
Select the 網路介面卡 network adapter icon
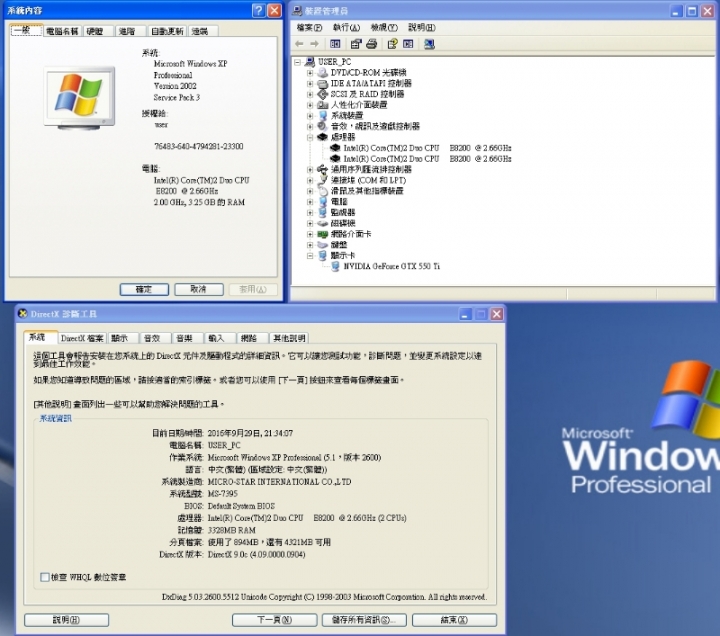(x=323, y=234)
